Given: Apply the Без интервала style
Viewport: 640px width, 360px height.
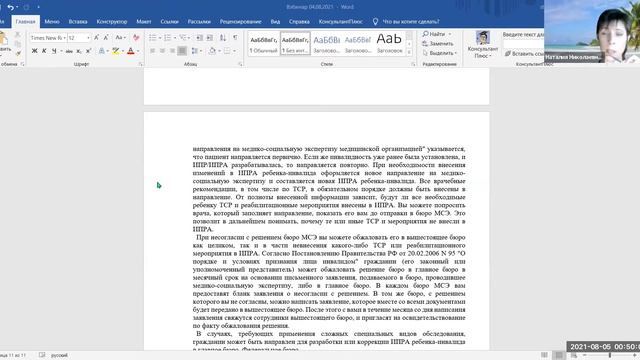Looking at the screenshot, I should (x=296, y=44).
